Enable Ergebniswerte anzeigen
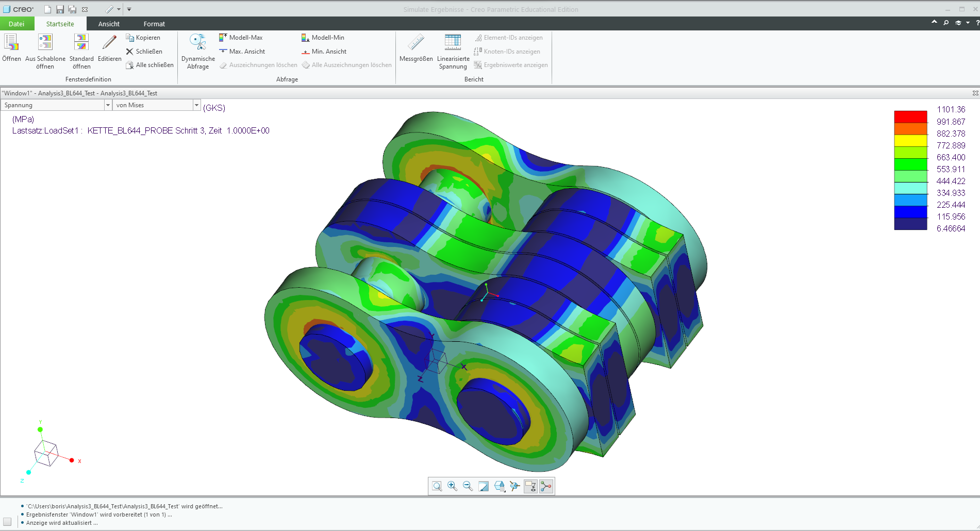The height and width of the screenshot is (531, 980). tap(511, 64)
